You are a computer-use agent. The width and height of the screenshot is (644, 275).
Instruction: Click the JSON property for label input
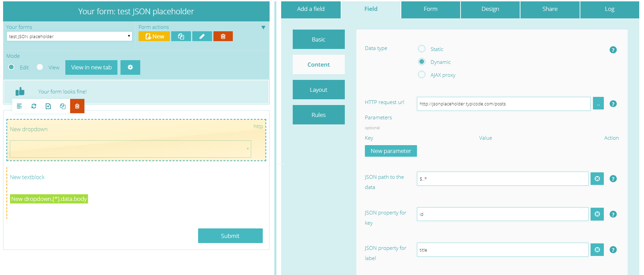(x=502, y=250)
